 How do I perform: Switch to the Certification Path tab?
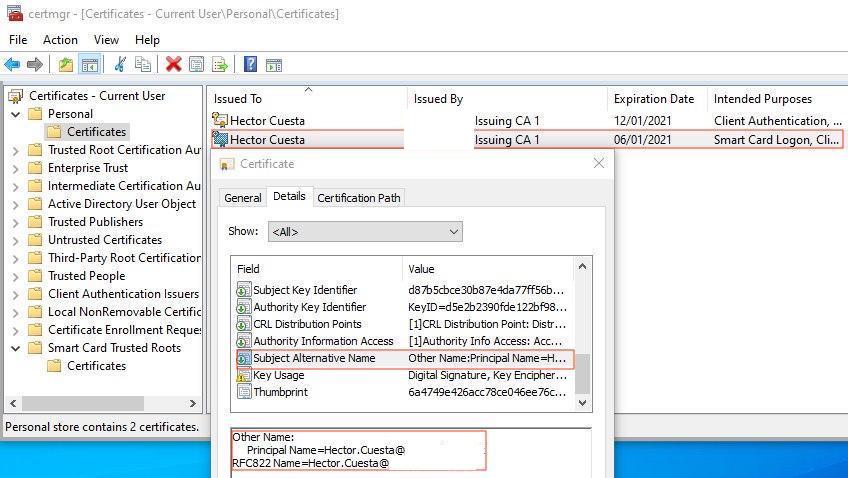(358, 198)
